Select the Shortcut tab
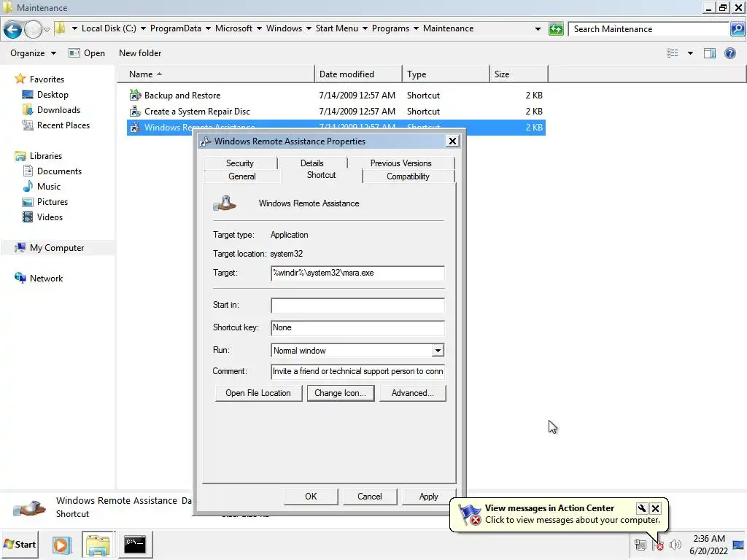Screen dimensions: 747x560 [x=321, y=175]
